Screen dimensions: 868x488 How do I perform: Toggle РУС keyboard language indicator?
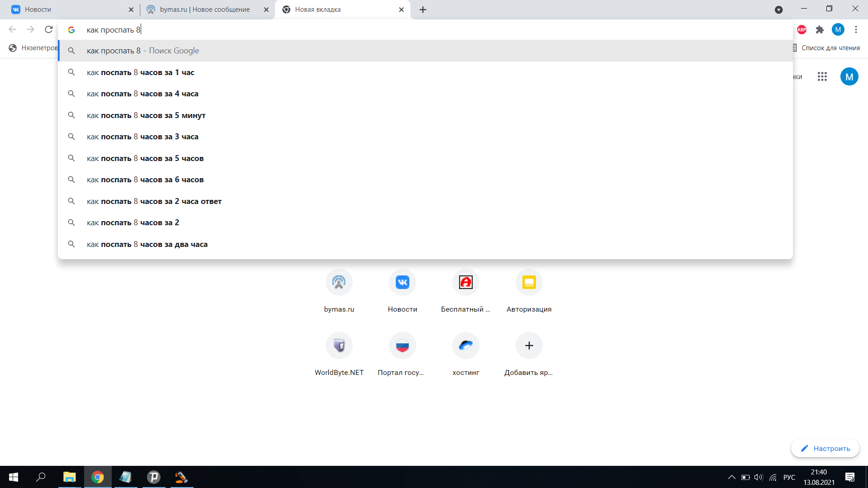789,477
